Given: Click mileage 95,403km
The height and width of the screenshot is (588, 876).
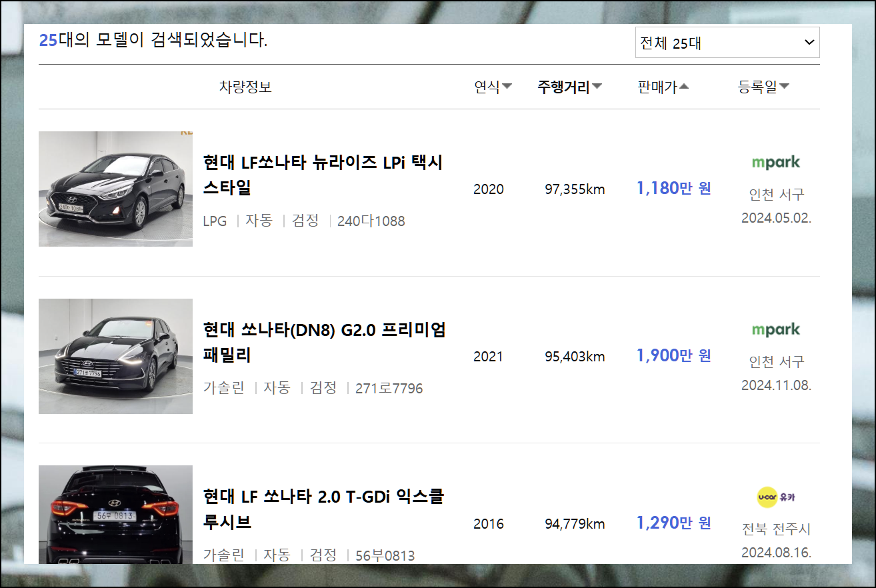Looking at the screenshot, I should [x=575, y=357].
